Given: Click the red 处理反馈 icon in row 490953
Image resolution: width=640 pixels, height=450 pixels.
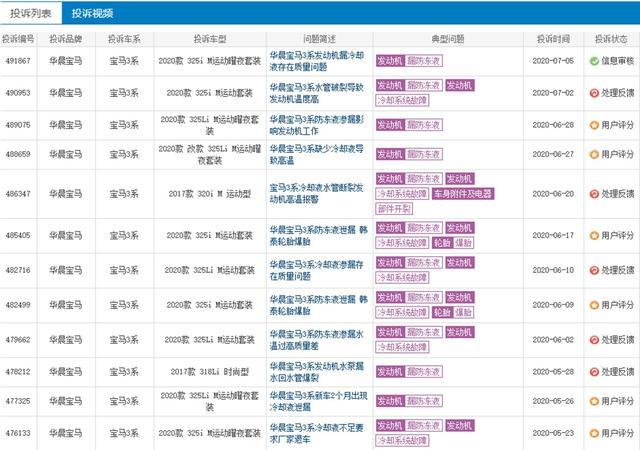Looking at the screenshot, I should point(594,93).
